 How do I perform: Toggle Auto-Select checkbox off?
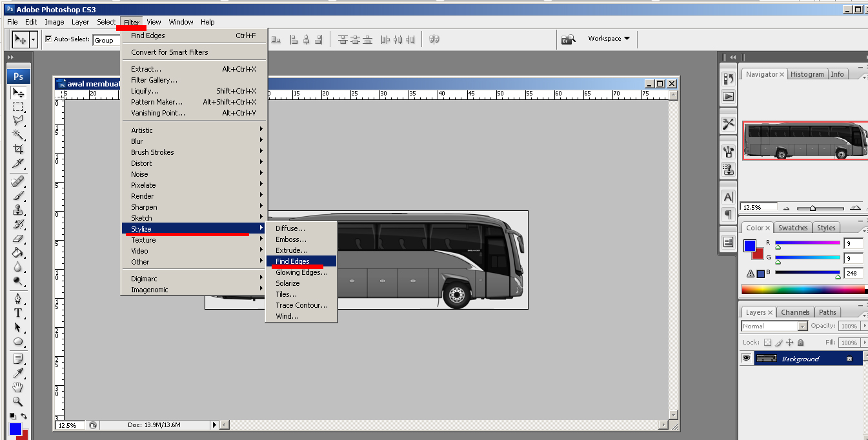click(x=49, y=39)
